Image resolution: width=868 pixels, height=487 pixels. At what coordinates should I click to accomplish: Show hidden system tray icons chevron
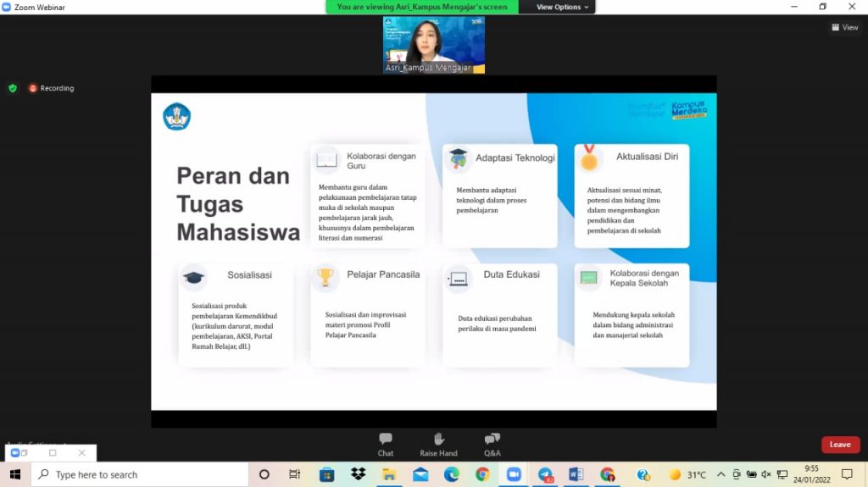(x=721, y=474)
